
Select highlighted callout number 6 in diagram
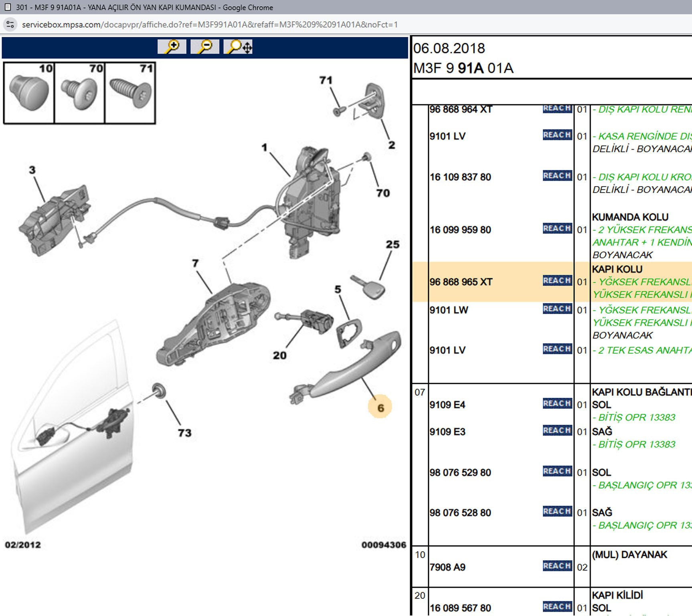[x=380, y=408]
